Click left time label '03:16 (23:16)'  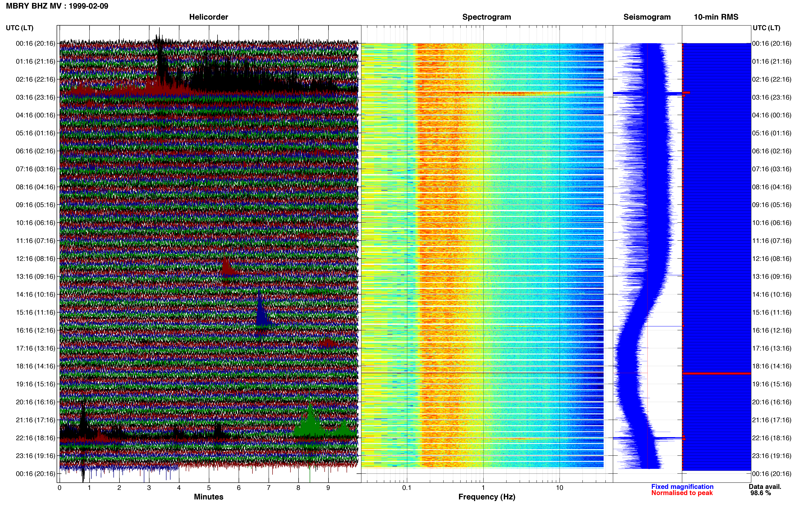[x=35, y=97]
